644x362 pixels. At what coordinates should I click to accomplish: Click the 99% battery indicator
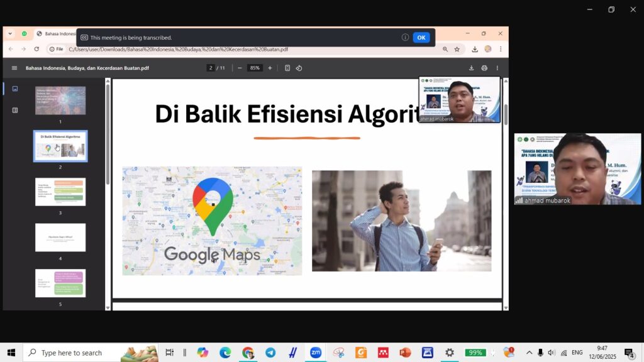point(475,353)
